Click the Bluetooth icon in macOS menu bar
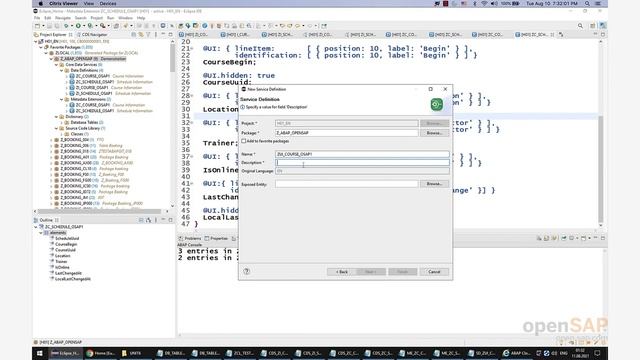This screenshot has height=360, width=640. pyautogui.click(x=475, y=3)
